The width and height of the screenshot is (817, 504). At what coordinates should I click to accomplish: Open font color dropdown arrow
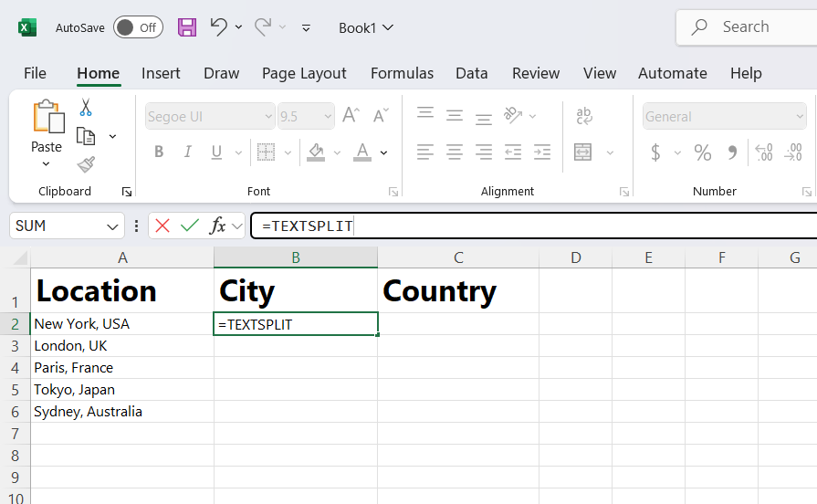384,152
